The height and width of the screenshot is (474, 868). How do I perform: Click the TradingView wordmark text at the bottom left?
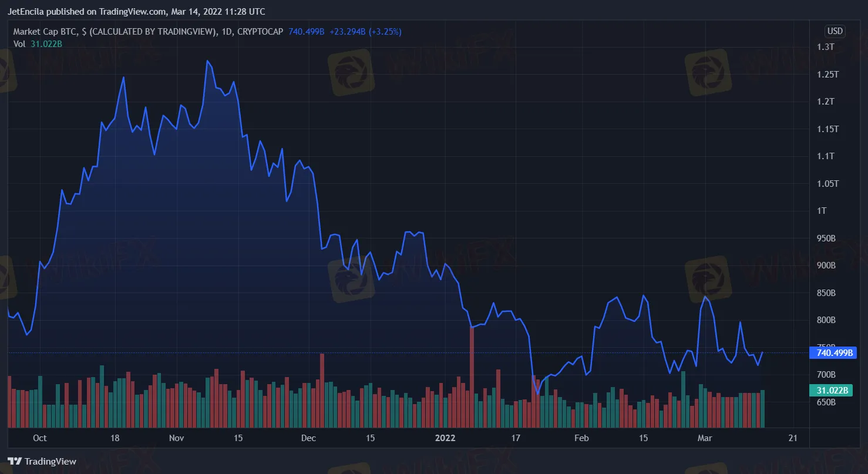(x=51, y=462)
